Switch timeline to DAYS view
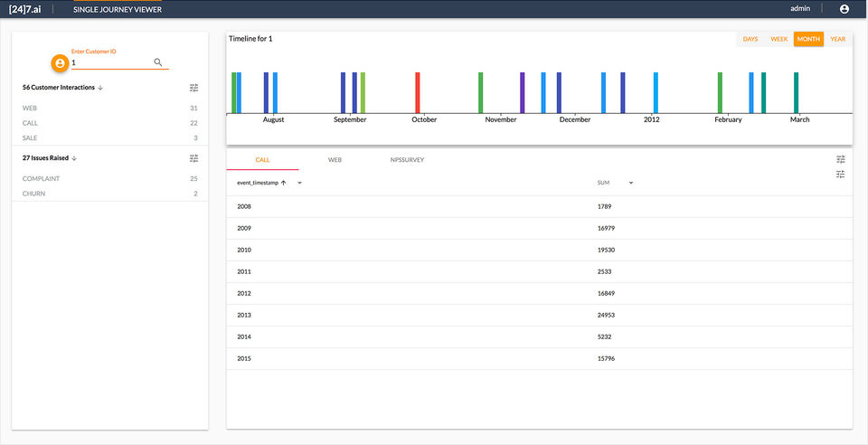 click(750, 39)
